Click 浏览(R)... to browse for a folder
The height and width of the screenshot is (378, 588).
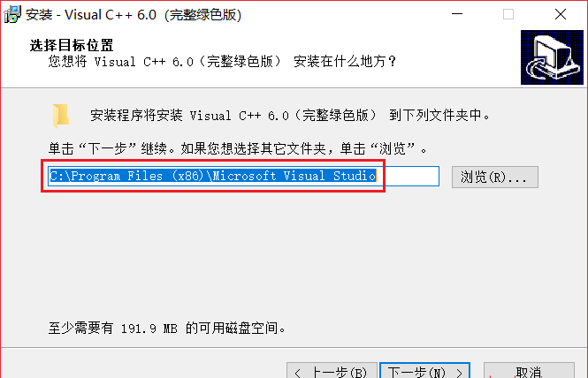[x=495, y=177]
